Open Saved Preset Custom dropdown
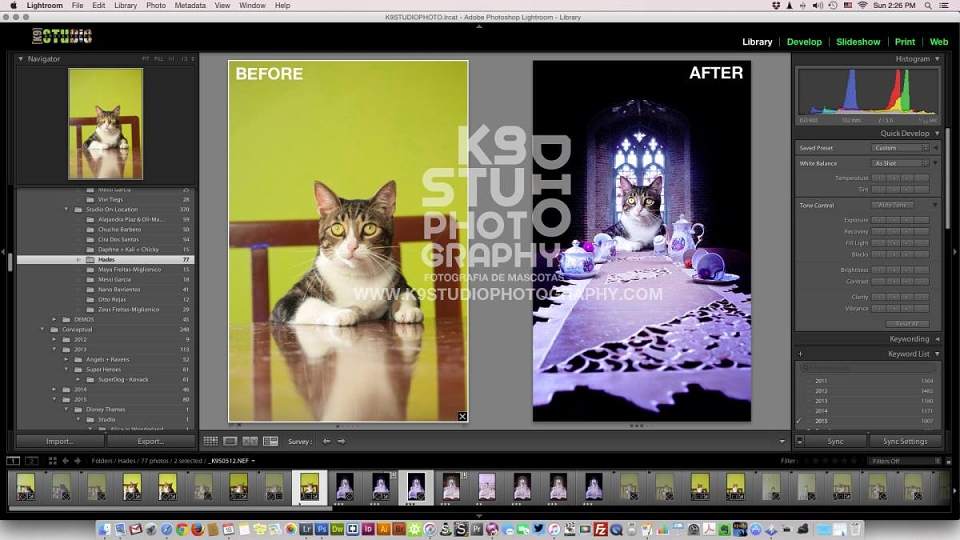The width and height of the screenshot is (960, 540). [x=900, y=148]
